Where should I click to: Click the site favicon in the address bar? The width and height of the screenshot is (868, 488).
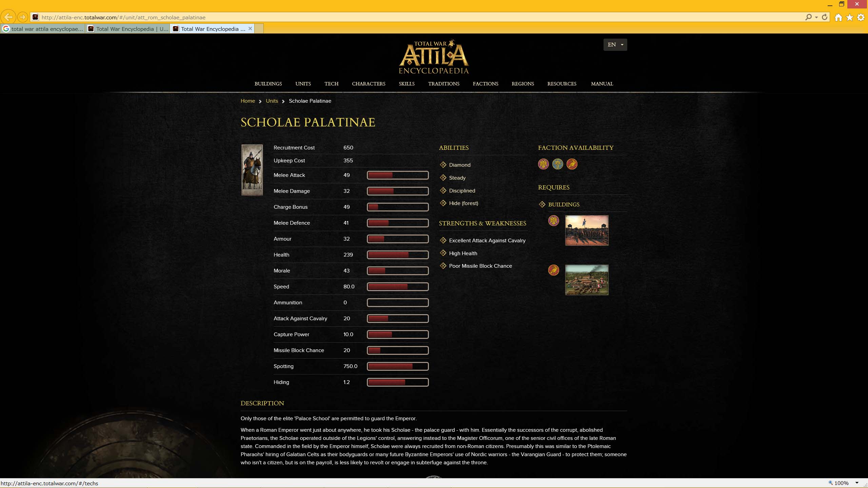point(35,17)
